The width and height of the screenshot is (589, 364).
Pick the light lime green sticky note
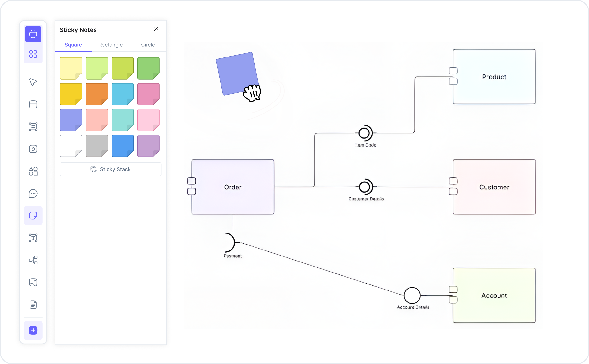[x=97, y=68]
